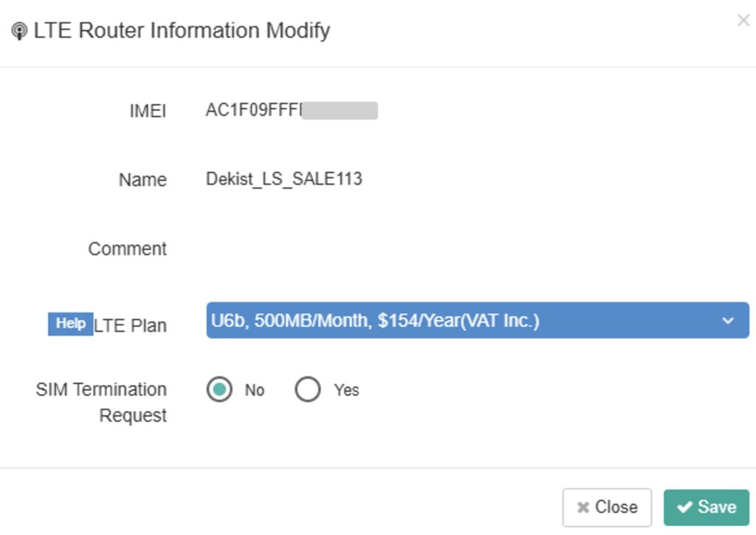This screenshot has height=535, width=756.
Task: Click the Name value Dekist_LS_SALE113
Action: tap(284, 179)
